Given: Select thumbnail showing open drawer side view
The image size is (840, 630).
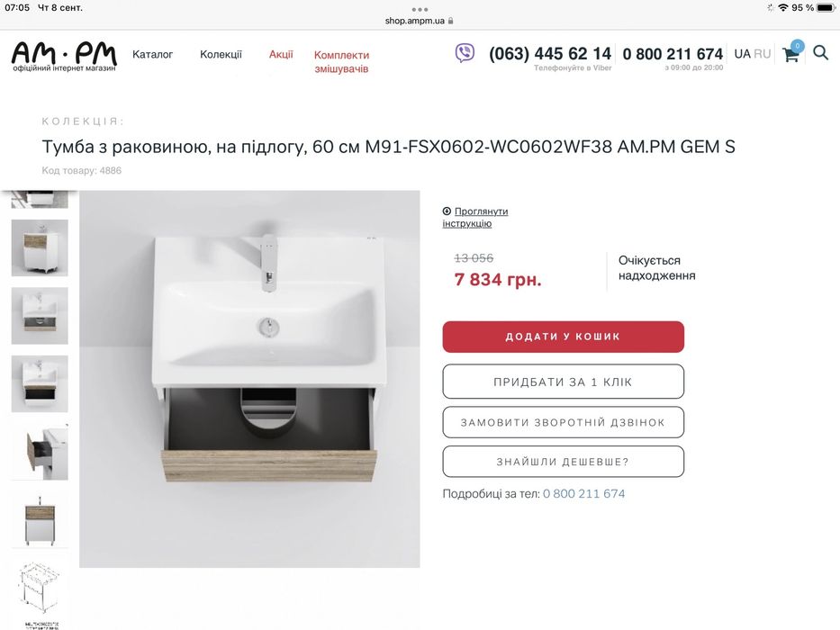Looking at the screenshot, I should (40, 452).
